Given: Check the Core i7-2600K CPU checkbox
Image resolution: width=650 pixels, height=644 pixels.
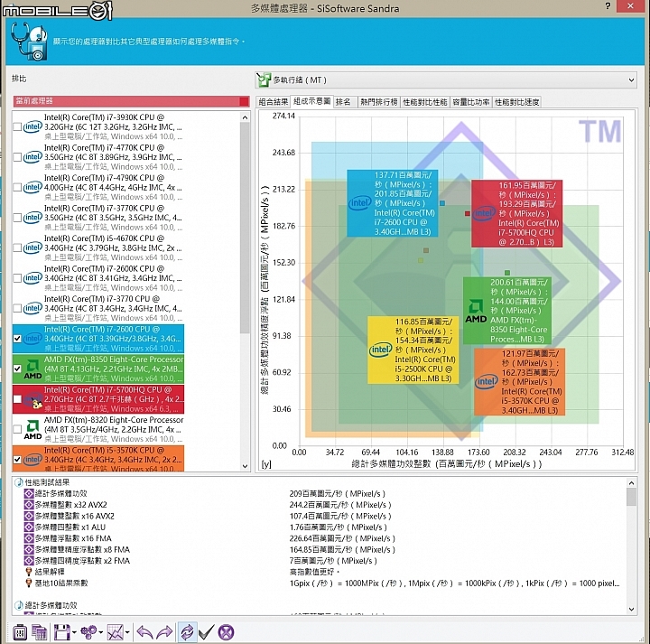Looking at the screenshot, I should [x=17, y=278].
